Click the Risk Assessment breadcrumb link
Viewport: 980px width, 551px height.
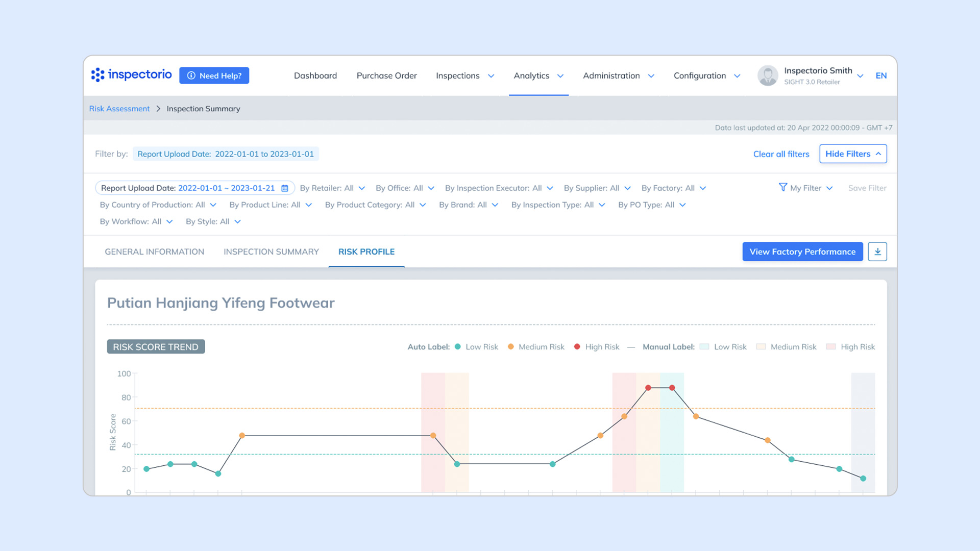(x=119, y=108)
